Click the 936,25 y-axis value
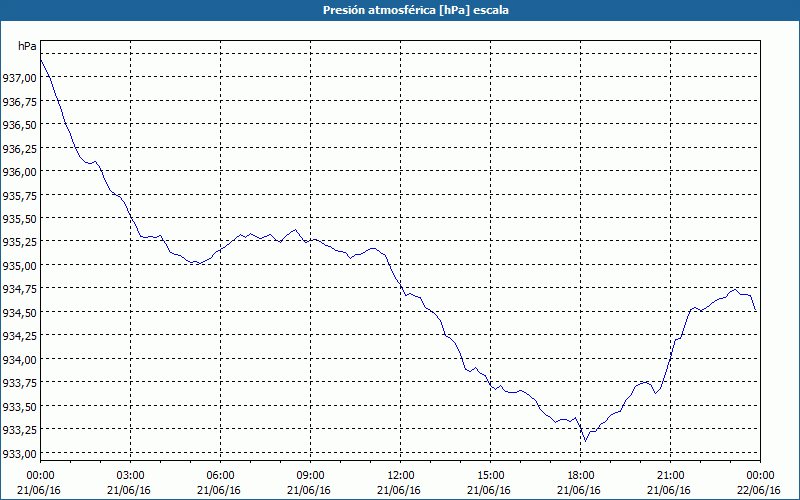The width and height of the screenshot is (800, 500). [x=19, y=148]
